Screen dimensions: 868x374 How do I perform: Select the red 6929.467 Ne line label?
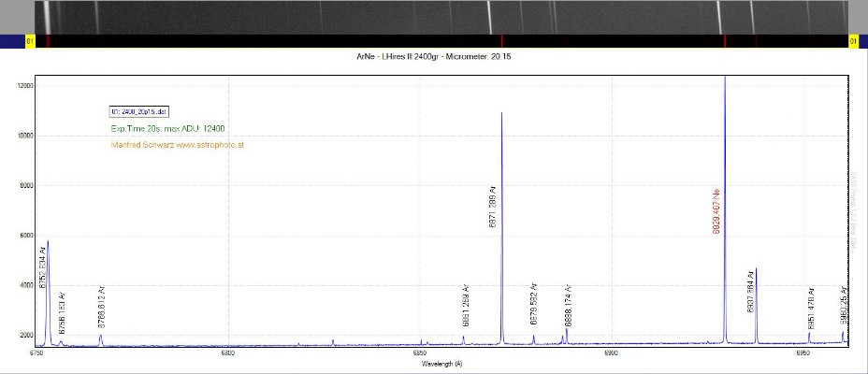tap(716, 211)
